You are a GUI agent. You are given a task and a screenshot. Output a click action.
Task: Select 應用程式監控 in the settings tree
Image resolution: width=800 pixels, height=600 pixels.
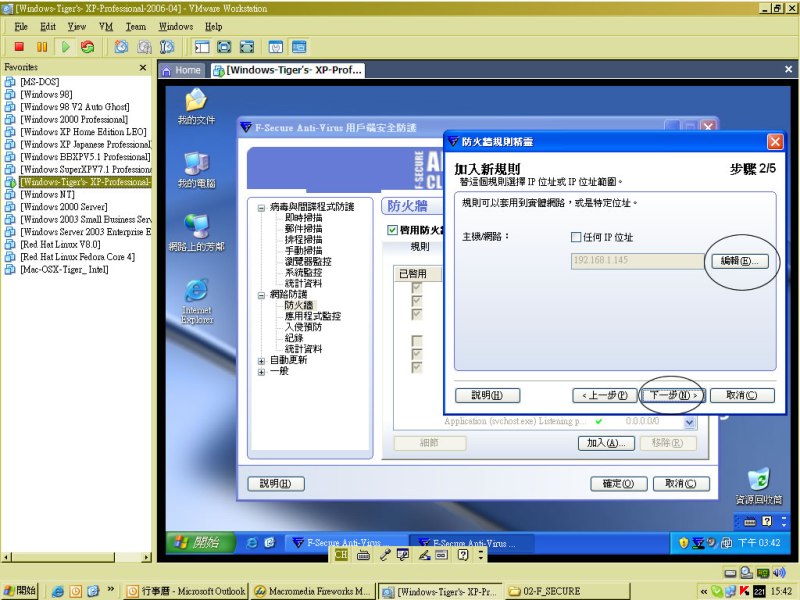(312, 316)
